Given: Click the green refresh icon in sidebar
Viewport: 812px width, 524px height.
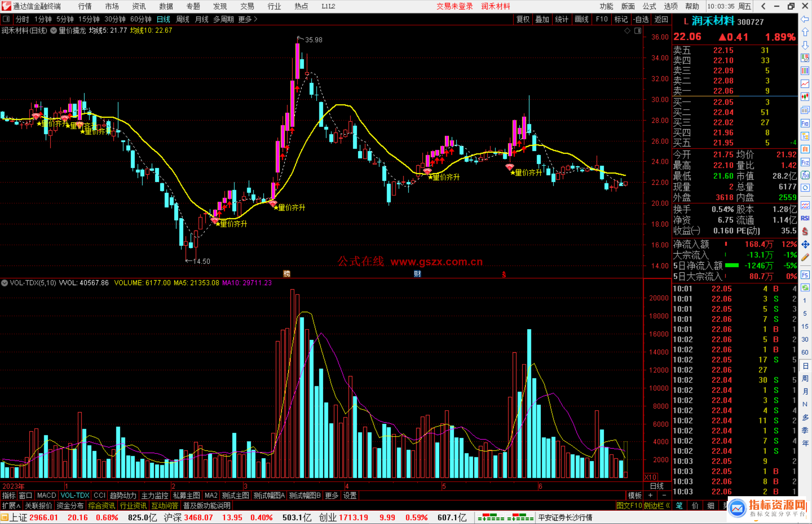Looking at the screenshot, I should [x=805, y=288].
